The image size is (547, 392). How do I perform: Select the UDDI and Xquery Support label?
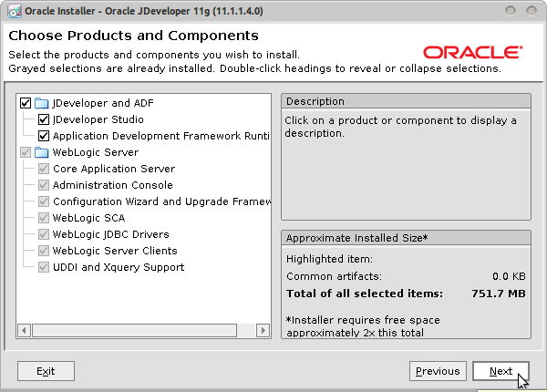click(119, 267)
